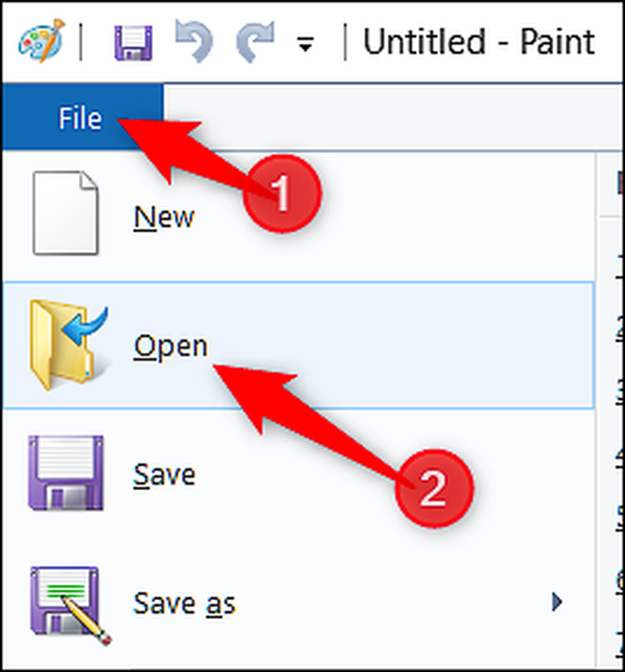
Task: Click the purple floppy Save icon in menu
Action: [66, 473]
